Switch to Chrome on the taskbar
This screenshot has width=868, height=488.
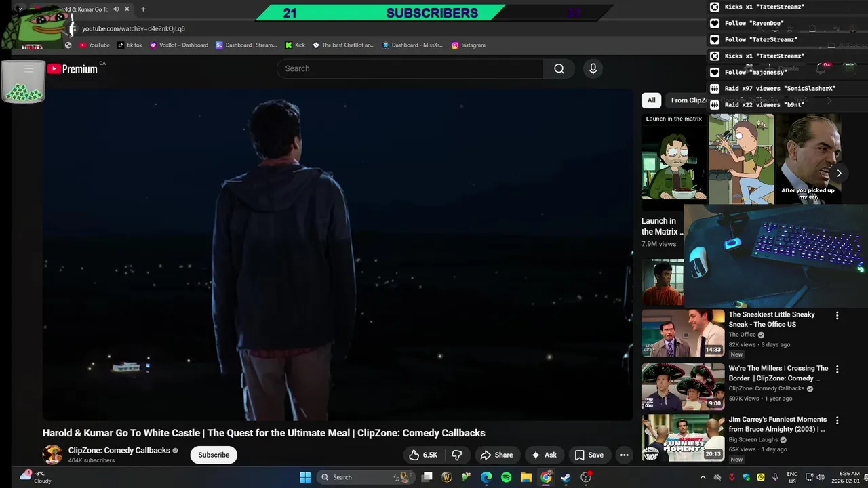pos(546,477)
